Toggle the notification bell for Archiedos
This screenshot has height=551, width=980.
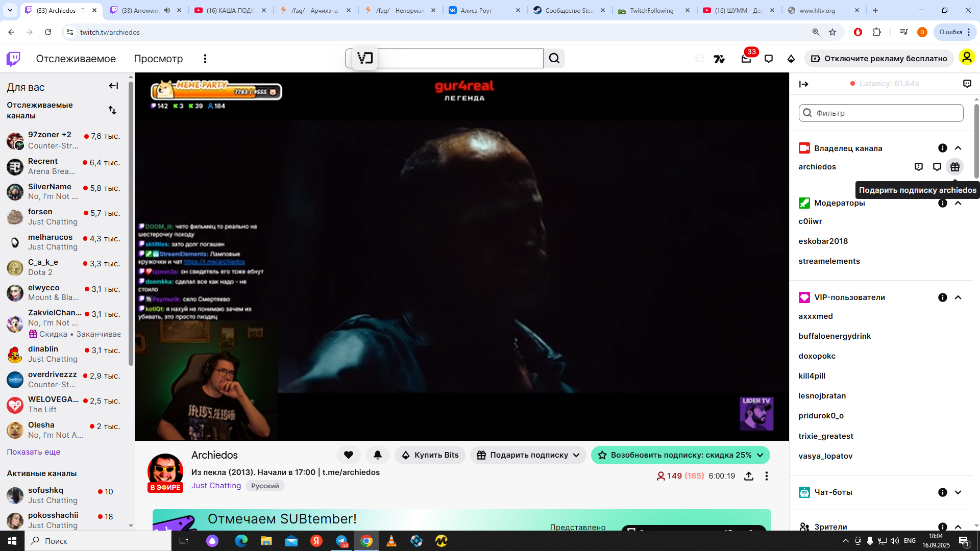tap(378, 455)
